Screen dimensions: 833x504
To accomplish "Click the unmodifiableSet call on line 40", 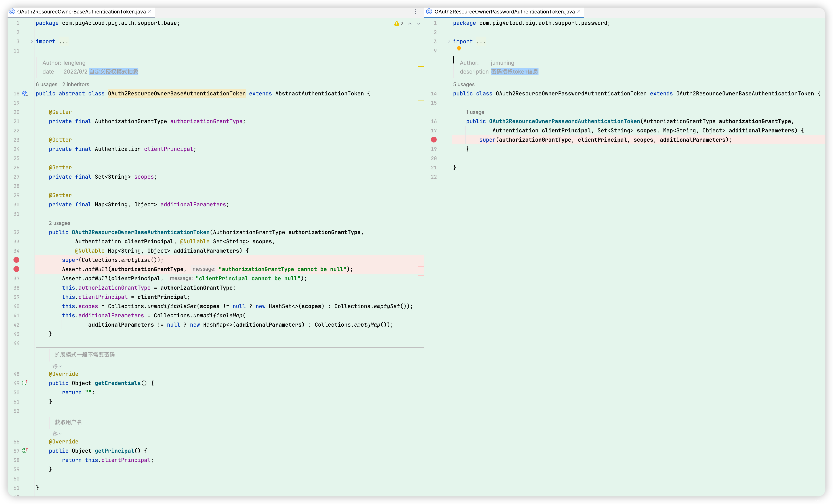I will (x=172, y=306).
